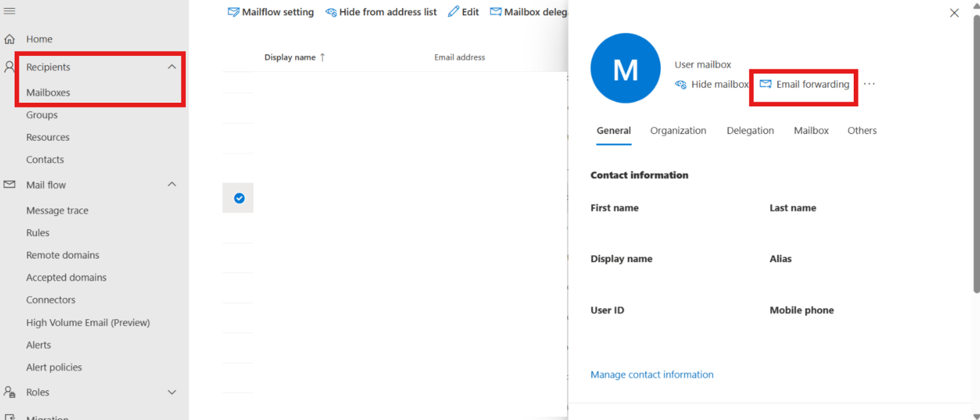Open Manage contact information link
The image size is (980, 420).
[652, 374]
